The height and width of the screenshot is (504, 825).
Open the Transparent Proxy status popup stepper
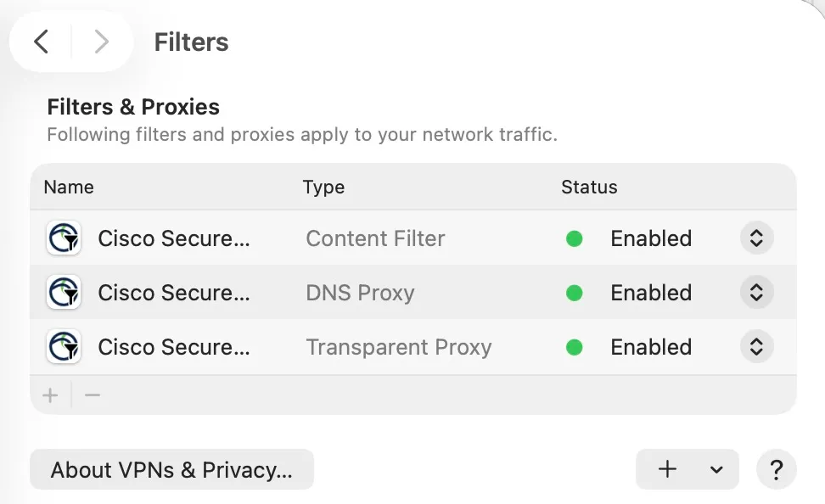pos(756,347)
